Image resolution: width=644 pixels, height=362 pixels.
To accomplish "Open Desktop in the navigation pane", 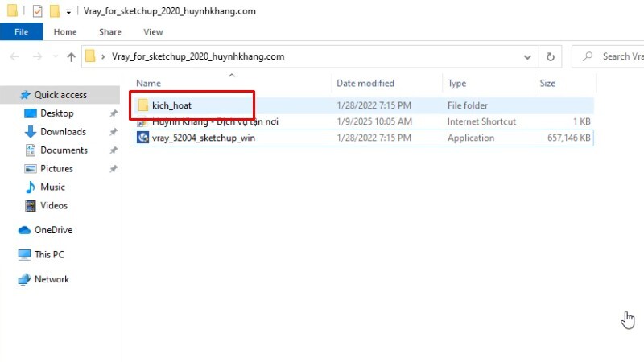I will point(56,113).
